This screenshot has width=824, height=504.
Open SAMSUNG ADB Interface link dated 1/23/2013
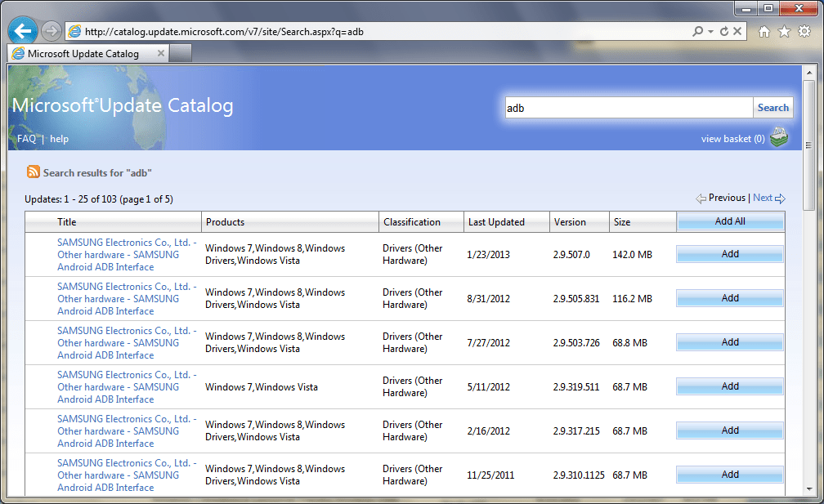[x=127, y=255]
